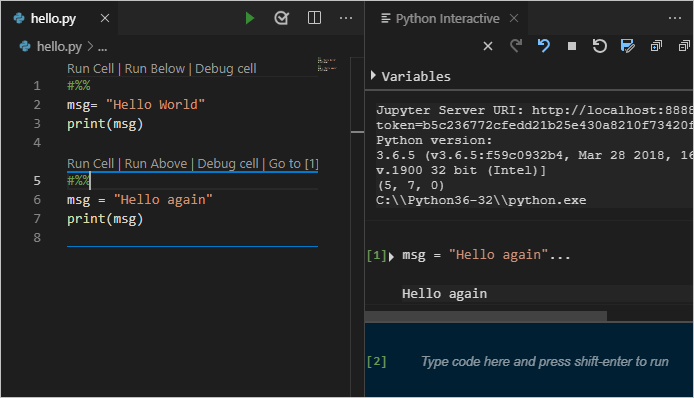Click the hello.py breadcrumb item
This screenshot has width=694, height=398.
coord(59,46)
